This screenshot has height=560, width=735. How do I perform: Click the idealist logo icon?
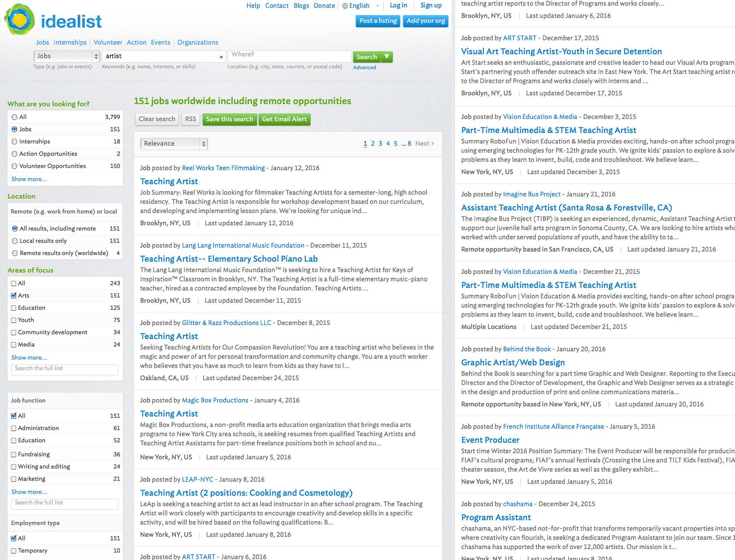19,20
